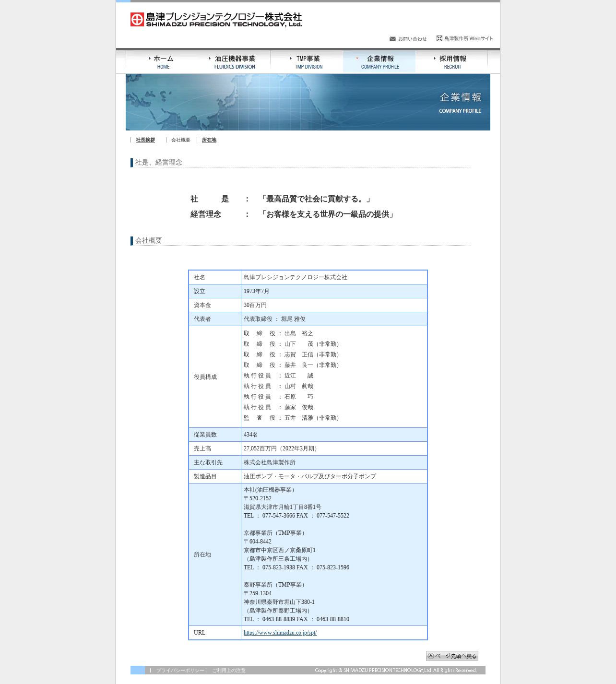Click the value 434名
616x684 pixels.
[x=251, y=435]
